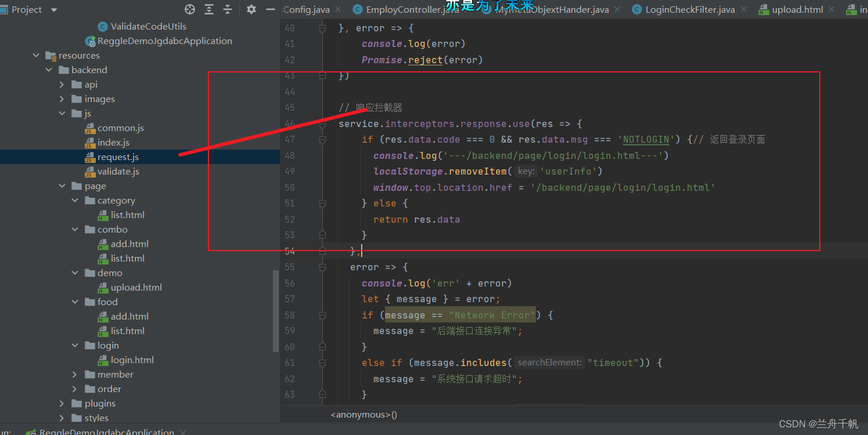The height and width of the screenshot is (435, 868).
Task: Collapse the js folder
Action: pyautogui.click(x=62, y=114)
